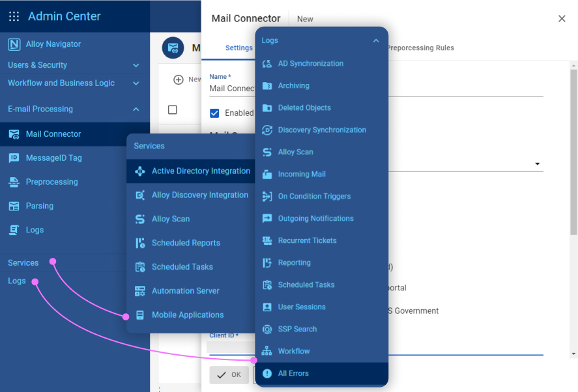Screen dimensions: 578x392
Task: Click the Active Directory Integration icon
Action: (x=140, y=171)
